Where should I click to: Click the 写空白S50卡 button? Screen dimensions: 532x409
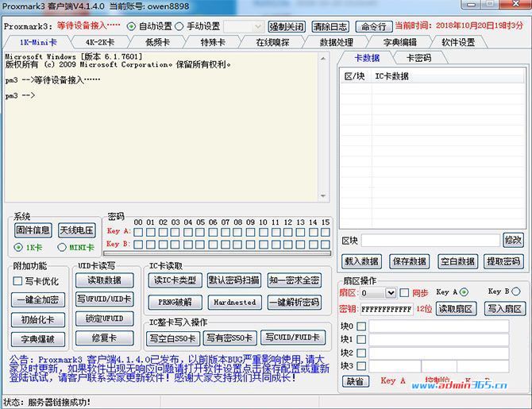pos(173,338)
